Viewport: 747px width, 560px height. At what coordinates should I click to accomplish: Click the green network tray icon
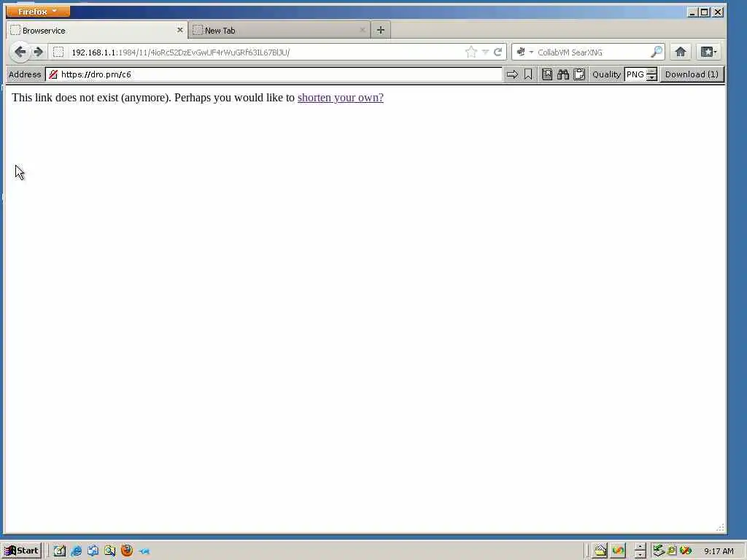pyautogui.click(x=659, y=551)
